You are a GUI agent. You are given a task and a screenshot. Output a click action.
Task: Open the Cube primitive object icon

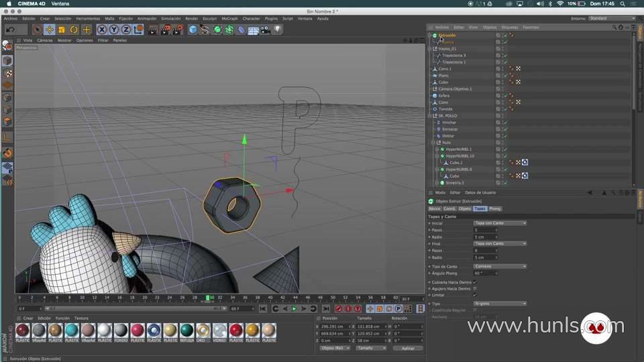[x=193, y=29]
